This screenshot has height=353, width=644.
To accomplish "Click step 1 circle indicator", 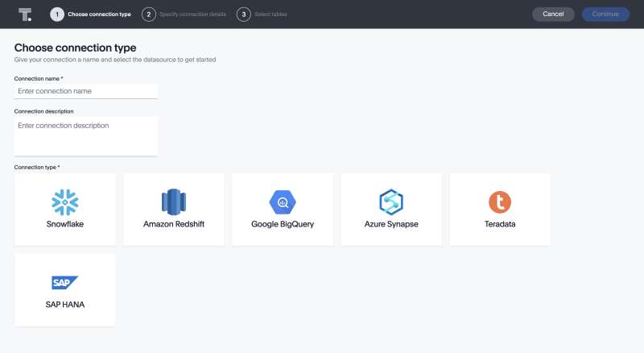I will (57, 15).
